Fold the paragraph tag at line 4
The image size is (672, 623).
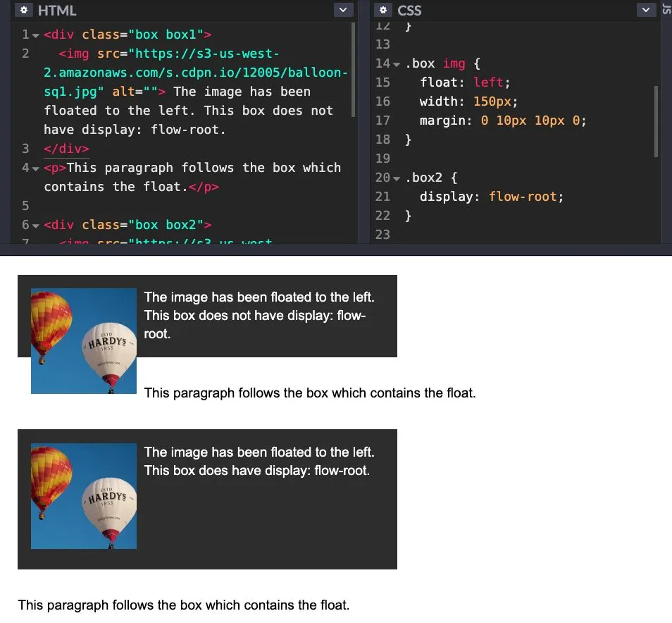[x=36, y=168]
